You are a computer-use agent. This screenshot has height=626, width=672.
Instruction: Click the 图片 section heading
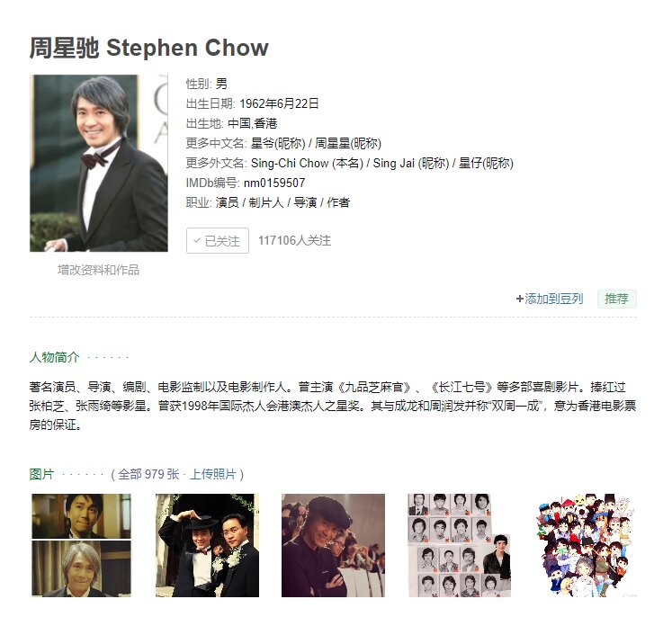click(42, 474)
